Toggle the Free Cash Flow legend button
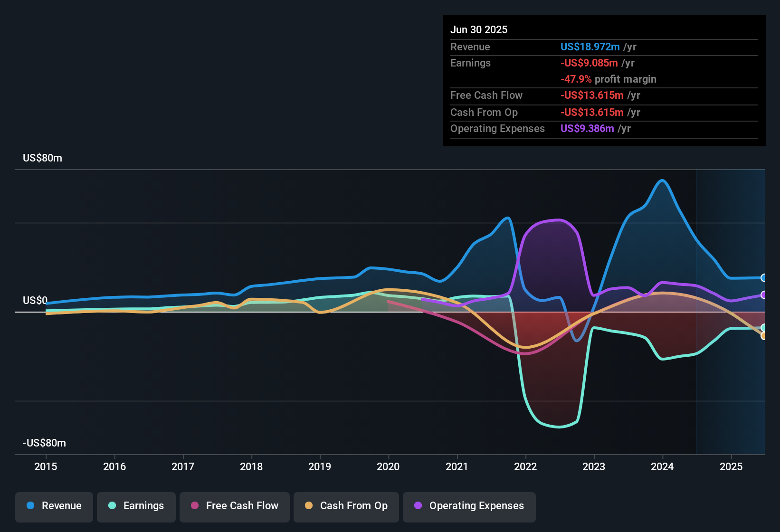 click(x=234, y=506)
